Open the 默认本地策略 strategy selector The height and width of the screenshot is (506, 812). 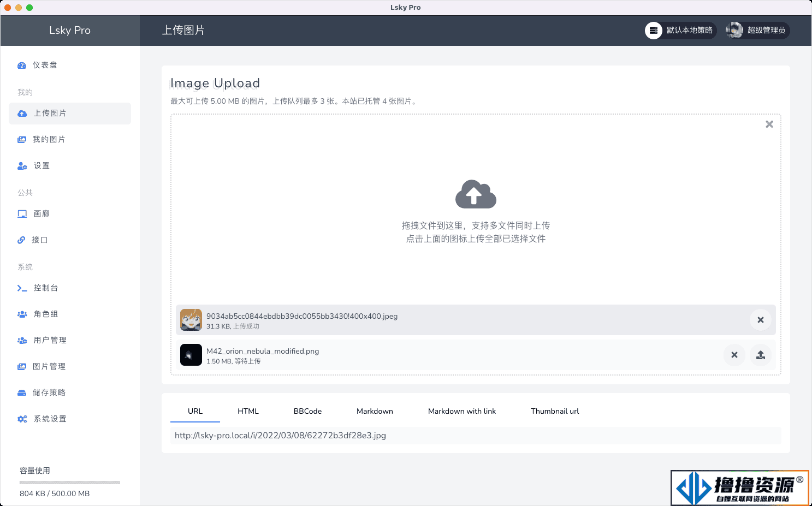tap(680, 31)
